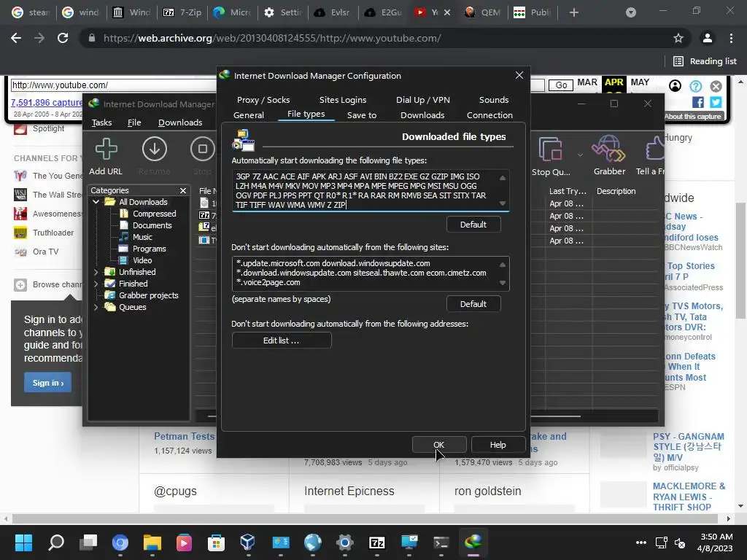Open the File menu in IDM

click(x=134, y=122)
